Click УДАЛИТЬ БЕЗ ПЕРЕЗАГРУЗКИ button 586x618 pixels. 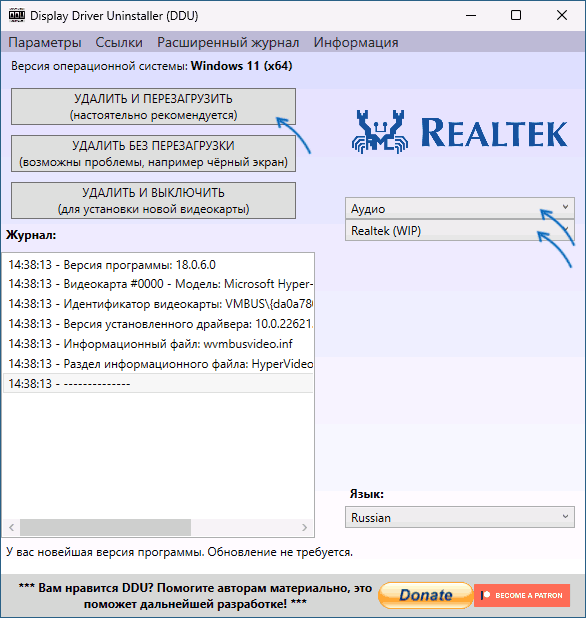click(x=153, y=153)
